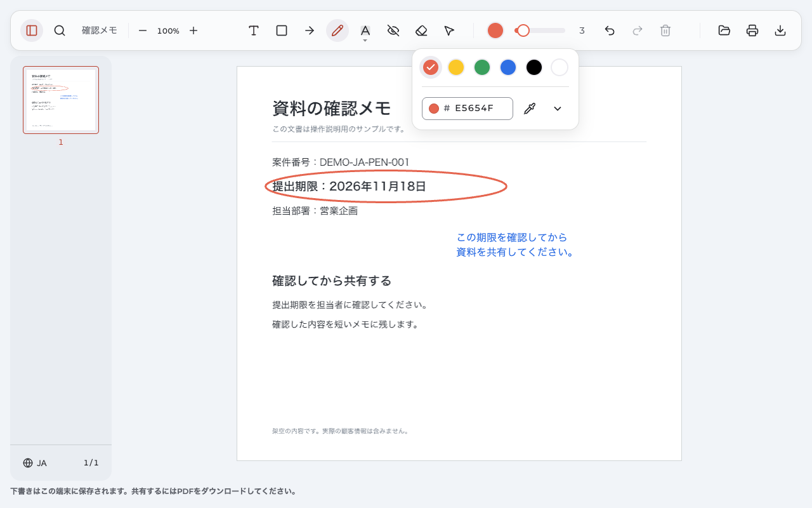Viewport: 812px width, 508px height.
Task: Activate the eyedropper color picker
Action: coord(530,109)
